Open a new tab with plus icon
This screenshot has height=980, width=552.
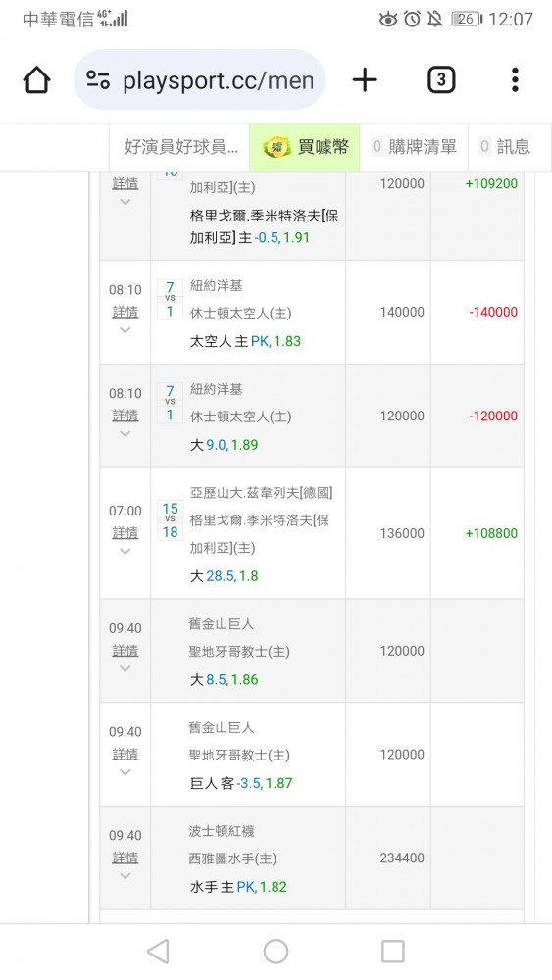click(x=365, y=80)
